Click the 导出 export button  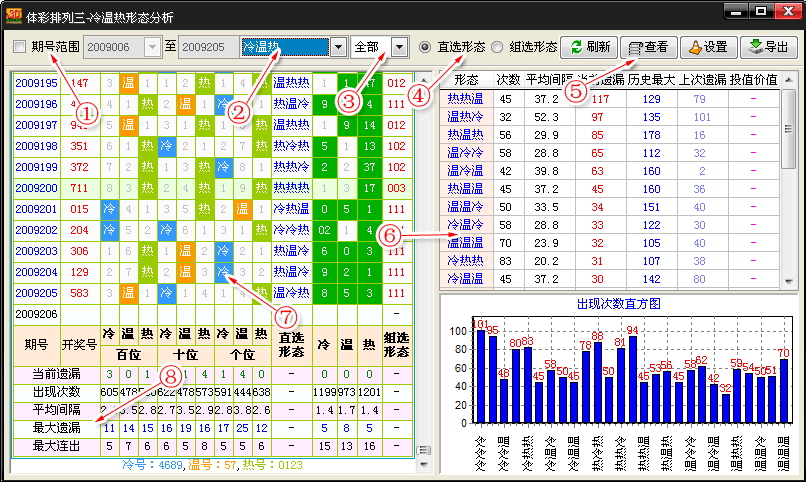point(769,47)
